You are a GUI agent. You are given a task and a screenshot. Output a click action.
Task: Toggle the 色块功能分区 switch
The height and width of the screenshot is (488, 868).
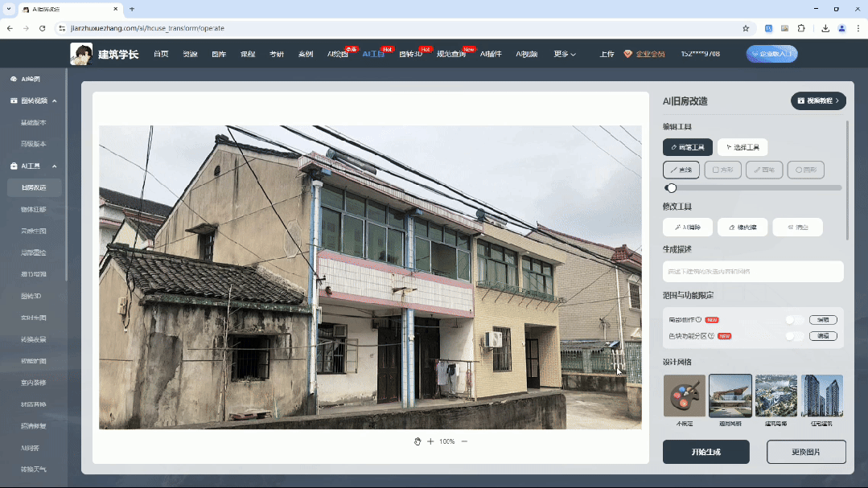[795, 336]
